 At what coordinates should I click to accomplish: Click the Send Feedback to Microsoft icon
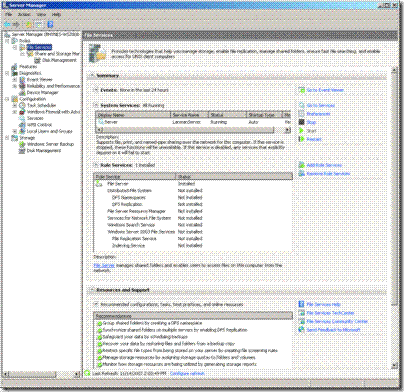(x=302, y=329)
